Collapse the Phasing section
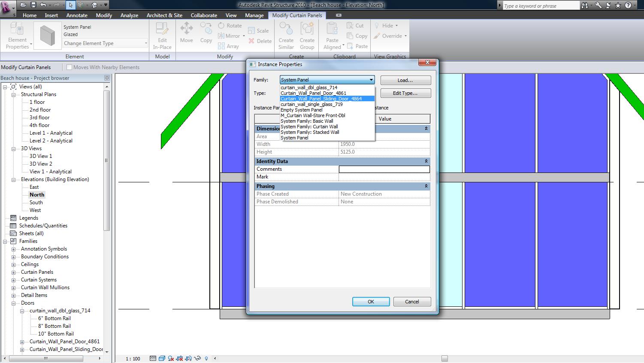The image size is (644, 363). (426, 186)
